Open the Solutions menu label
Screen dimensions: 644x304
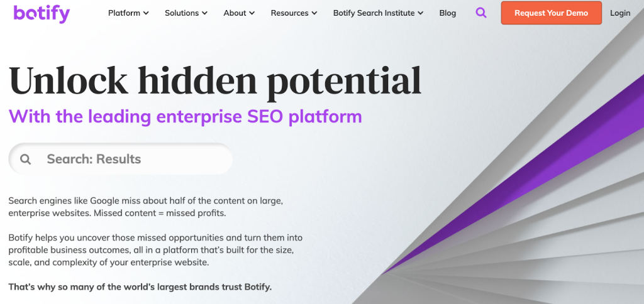[182, 13]
